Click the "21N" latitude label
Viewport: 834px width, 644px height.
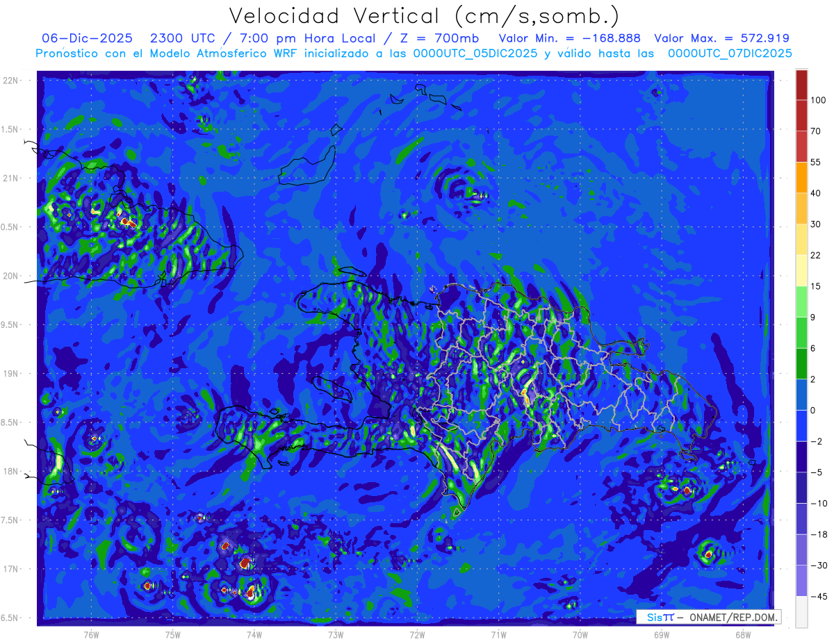[x=11, y=178]
